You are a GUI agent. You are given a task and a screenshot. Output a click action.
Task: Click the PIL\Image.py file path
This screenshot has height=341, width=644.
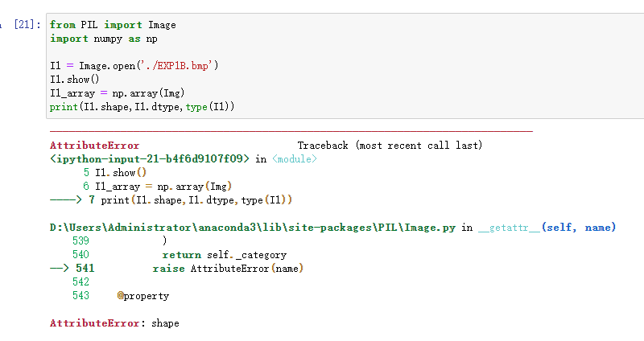(x=253, y=228)
